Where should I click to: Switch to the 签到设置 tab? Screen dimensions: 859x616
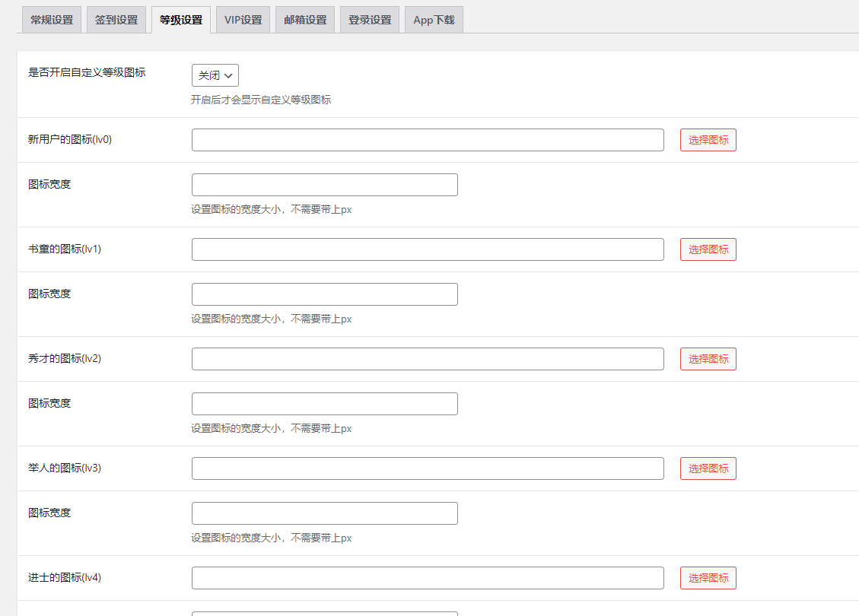point(116,20)
